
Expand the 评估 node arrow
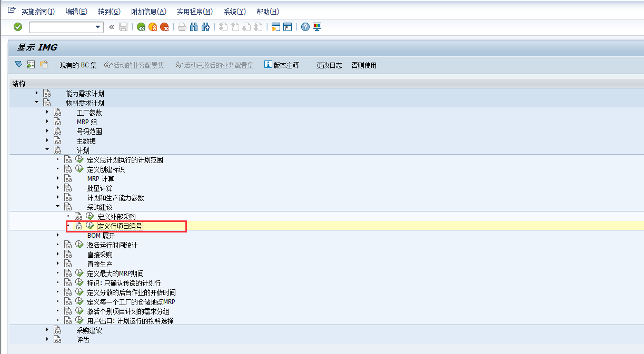pos(47,339)
